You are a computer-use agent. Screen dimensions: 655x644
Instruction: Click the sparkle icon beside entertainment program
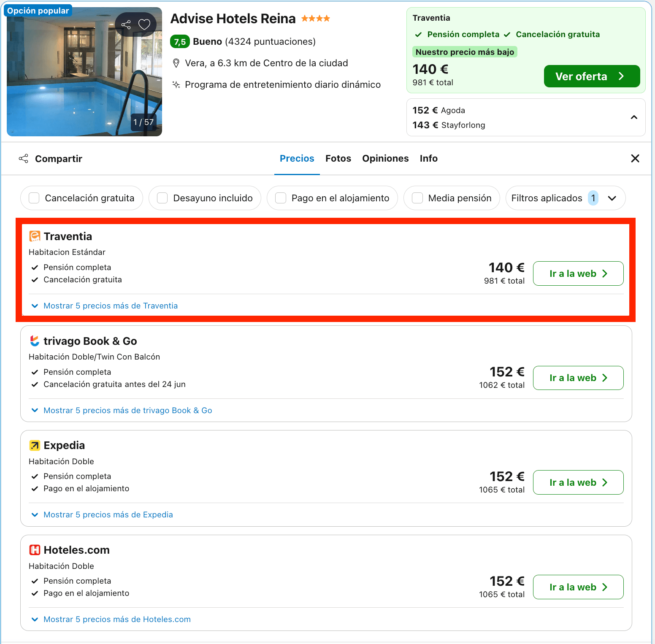point(176,84)
